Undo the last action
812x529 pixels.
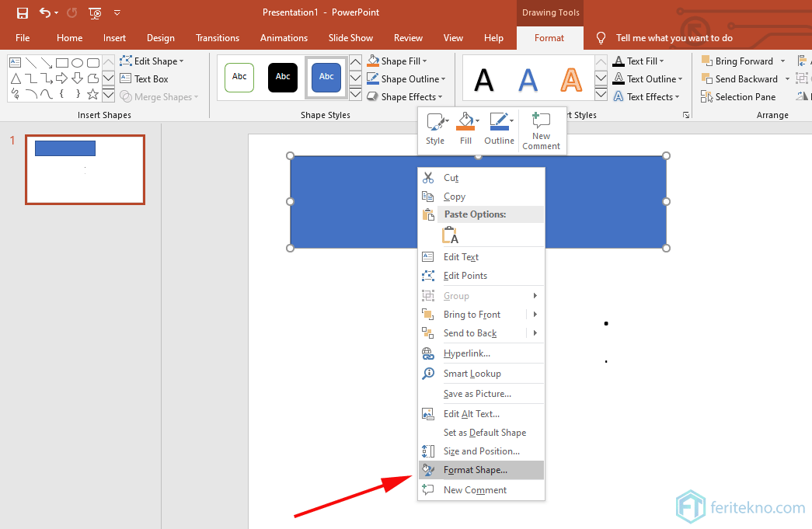45,12
